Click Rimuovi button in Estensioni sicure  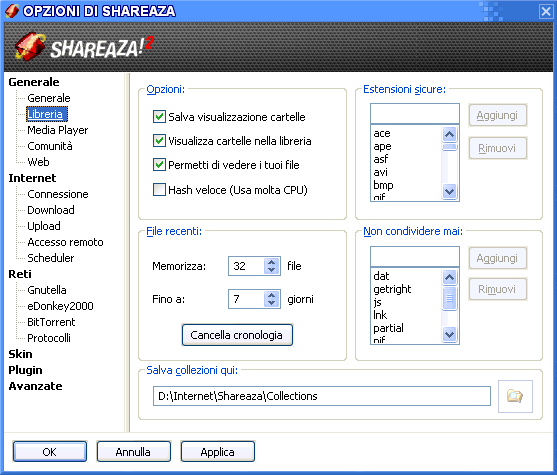(x=497, y=148)
